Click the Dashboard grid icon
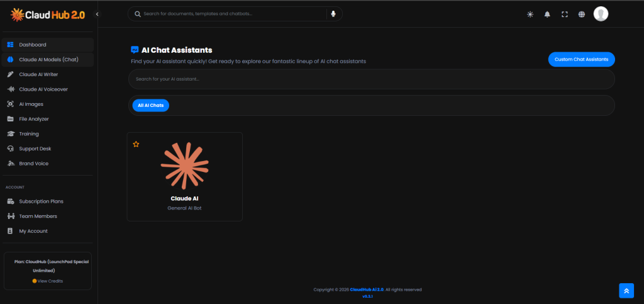Viewport: 644px width, 304px height. (11, 45)
